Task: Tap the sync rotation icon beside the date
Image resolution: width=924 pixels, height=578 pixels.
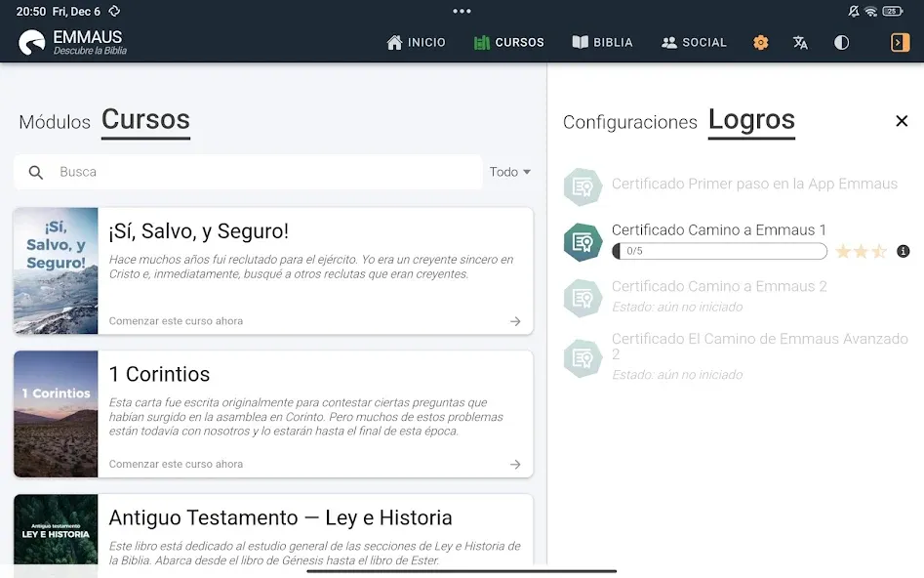Action: tap(114, 11)
